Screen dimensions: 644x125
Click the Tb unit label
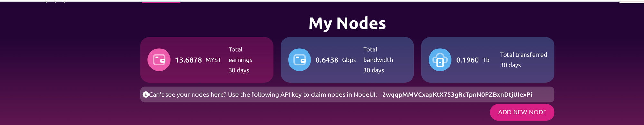pyautogui.click(x=486, y=60)
